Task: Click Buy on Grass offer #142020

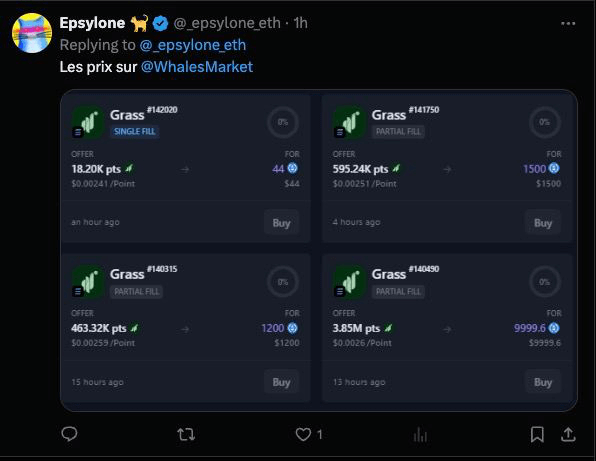Action: 281,223
